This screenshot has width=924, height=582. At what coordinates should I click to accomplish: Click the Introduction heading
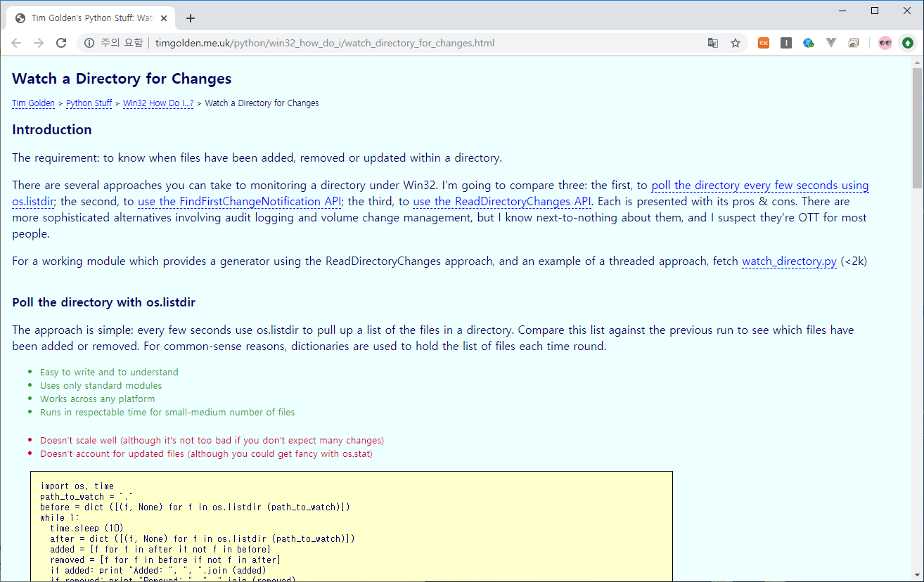52,129
